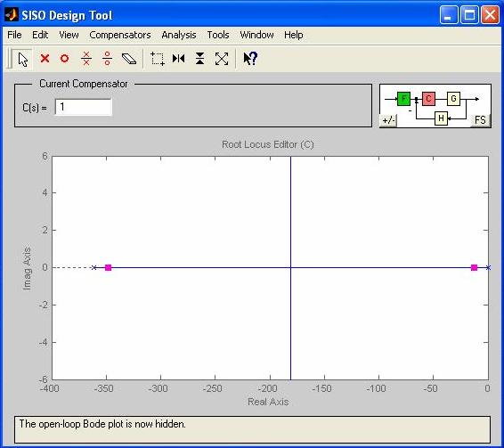Activate the horizontal zoom tool
The image size is (504, 448).
179,59
